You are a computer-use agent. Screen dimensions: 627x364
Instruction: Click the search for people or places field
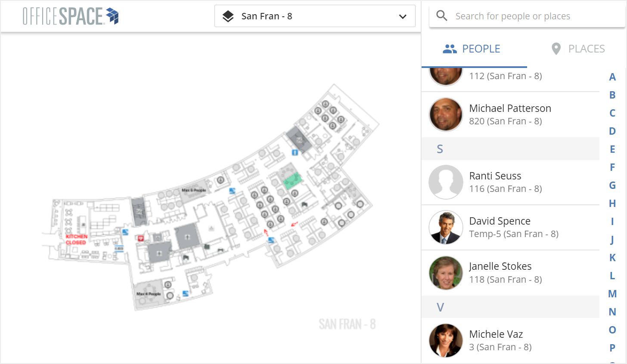click(x=512, y=15)
